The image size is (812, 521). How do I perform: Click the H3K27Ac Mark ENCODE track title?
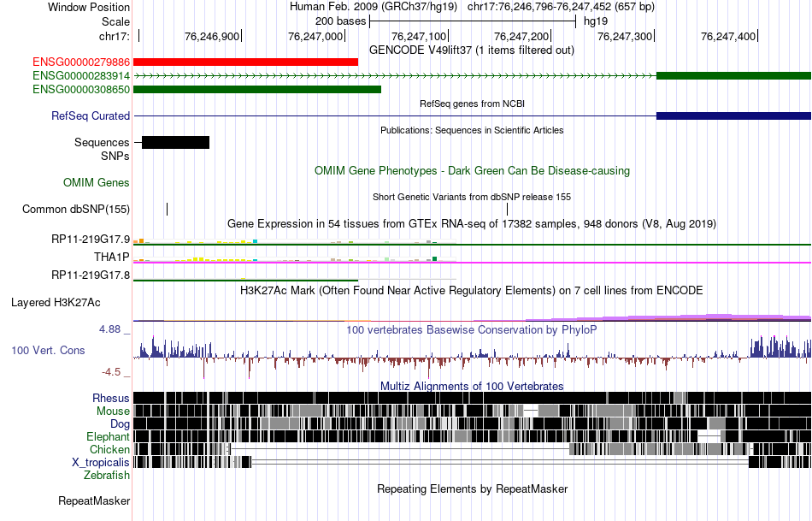[x=472, y=290]
